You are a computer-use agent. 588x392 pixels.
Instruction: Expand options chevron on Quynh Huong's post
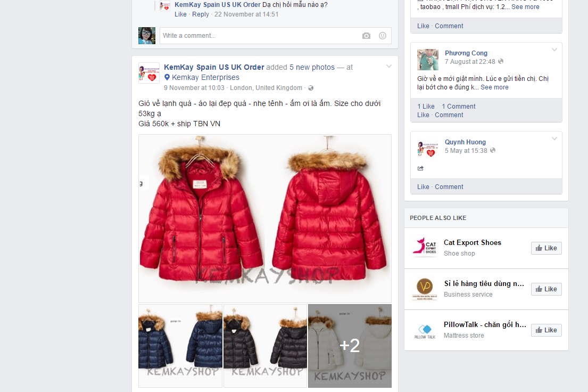(x=554, y=139)
